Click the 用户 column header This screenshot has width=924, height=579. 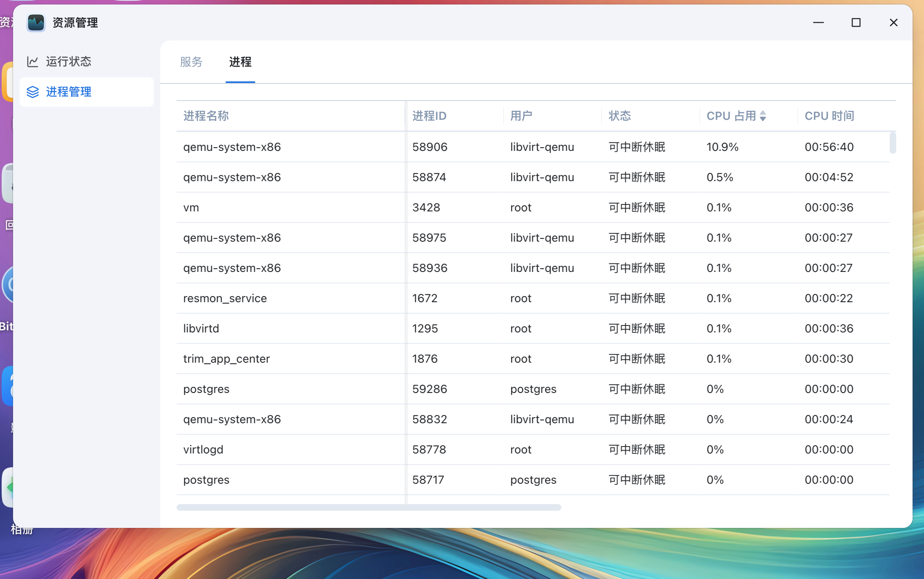pyautogui.click(x=521, y=116)
